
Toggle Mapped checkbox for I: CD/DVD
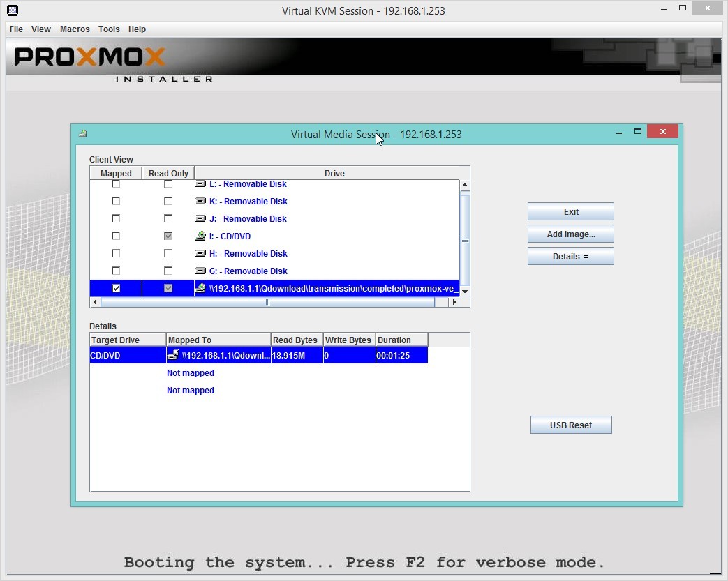pos(116,236)
